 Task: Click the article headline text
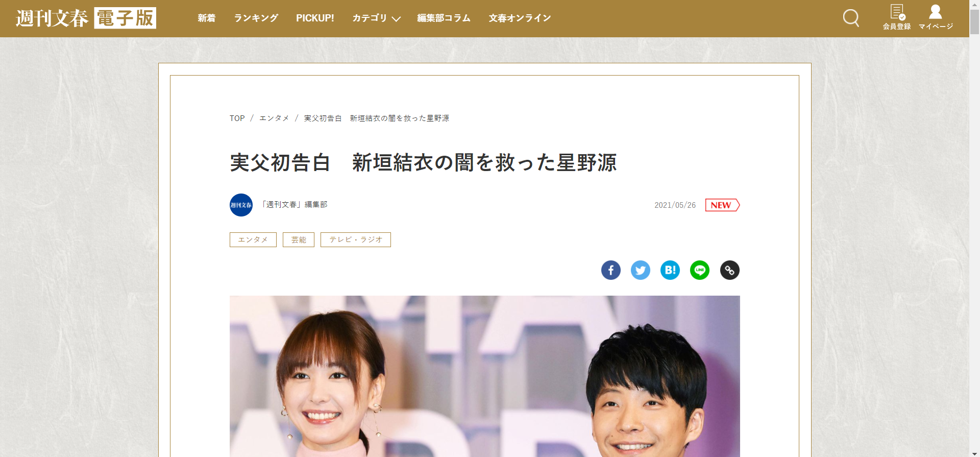coord(423,162)
